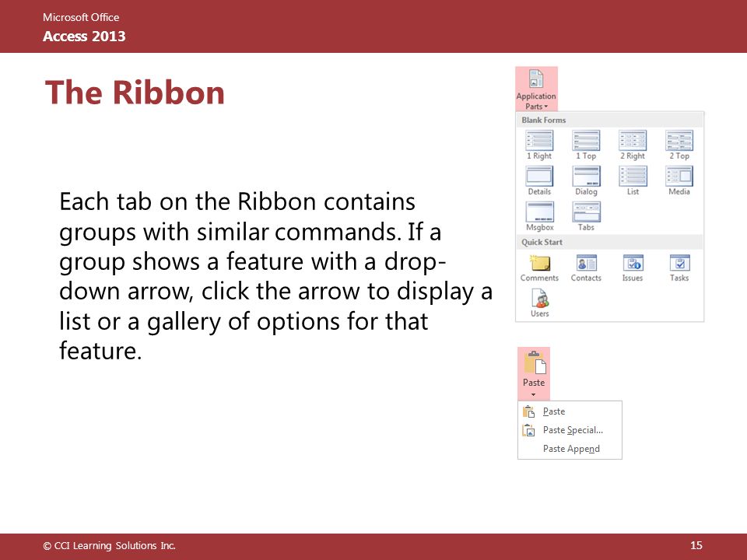
Task: Insert the Comments Quick Start part
Action: pyautogui.click(x=539, y=268)
